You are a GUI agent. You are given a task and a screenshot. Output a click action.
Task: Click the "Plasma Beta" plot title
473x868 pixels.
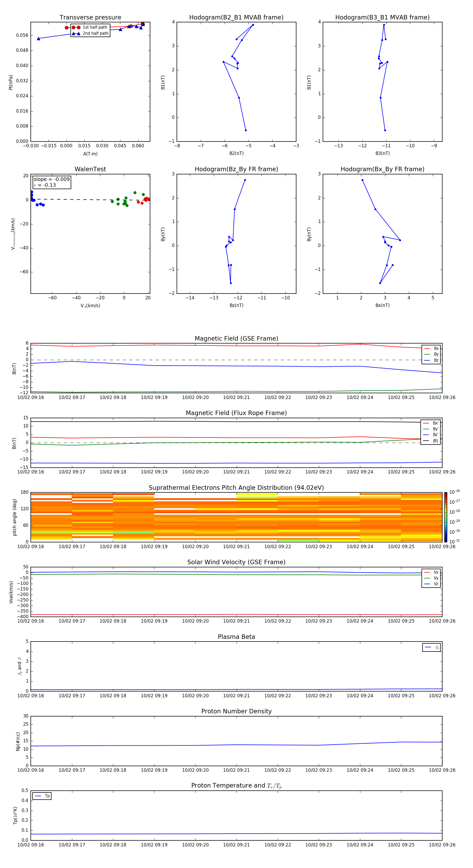(236, 637)
